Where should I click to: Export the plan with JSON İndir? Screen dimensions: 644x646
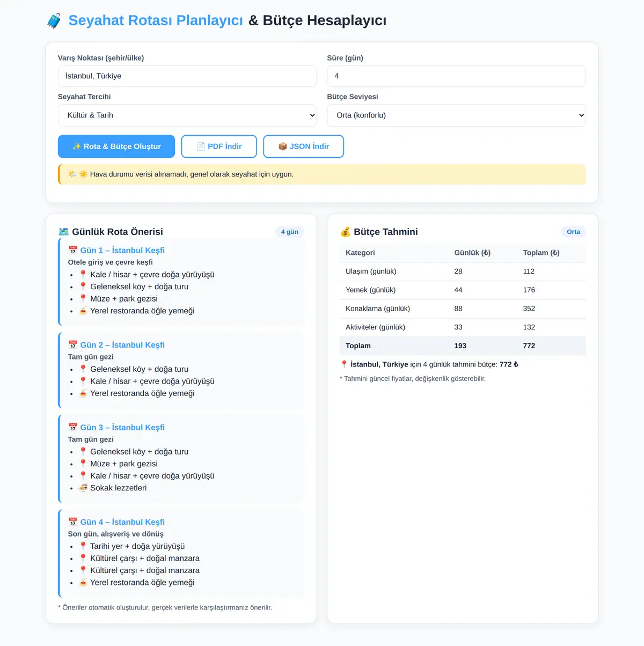(304, 146)
